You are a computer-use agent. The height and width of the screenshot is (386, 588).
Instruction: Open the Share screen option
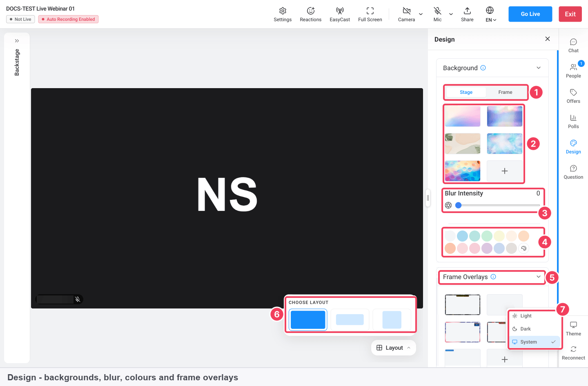point(467,14)
